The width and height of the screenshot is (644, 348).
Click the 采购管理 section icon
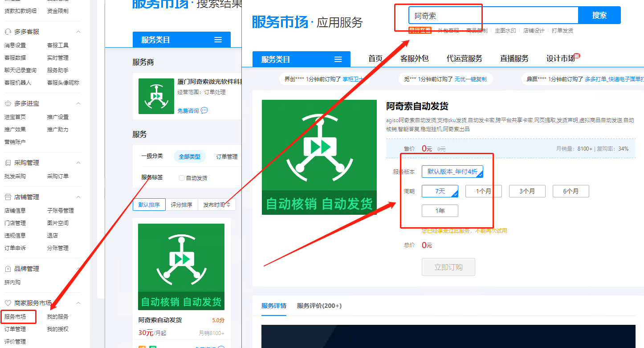point(8,163)
